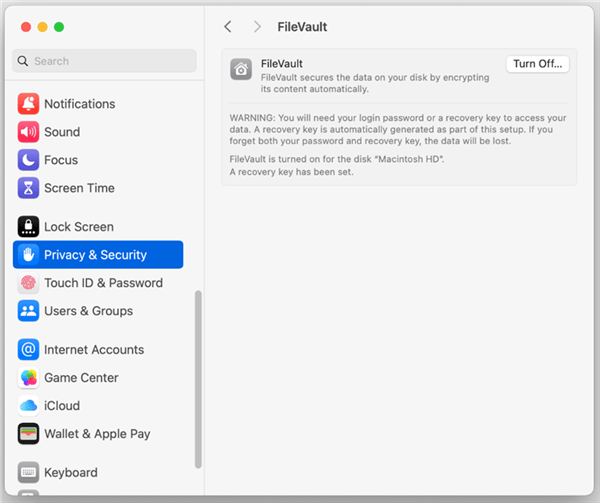Image resolution: width=600 pixels, height=503 pixels.
Task: Click the Game Center bubbles icon
Action: (28, 378)
